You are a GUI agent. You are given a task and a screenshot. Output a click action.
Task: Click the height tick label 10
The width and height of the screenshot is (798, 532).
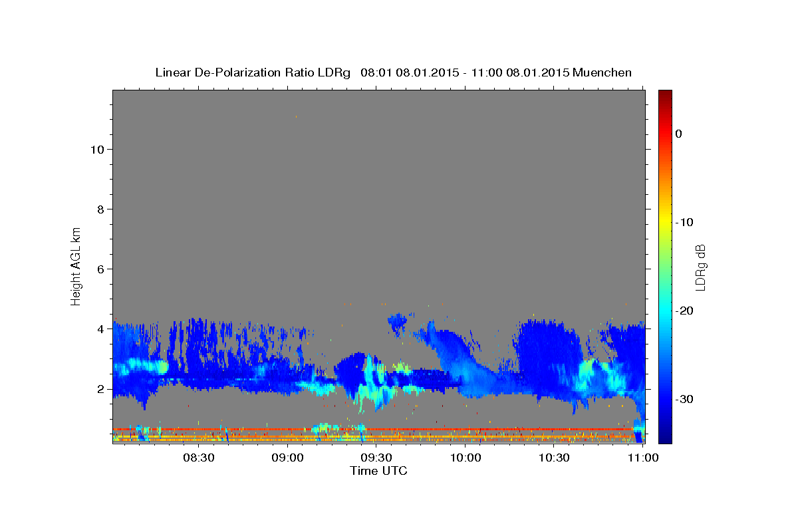[x=98, y=150]
